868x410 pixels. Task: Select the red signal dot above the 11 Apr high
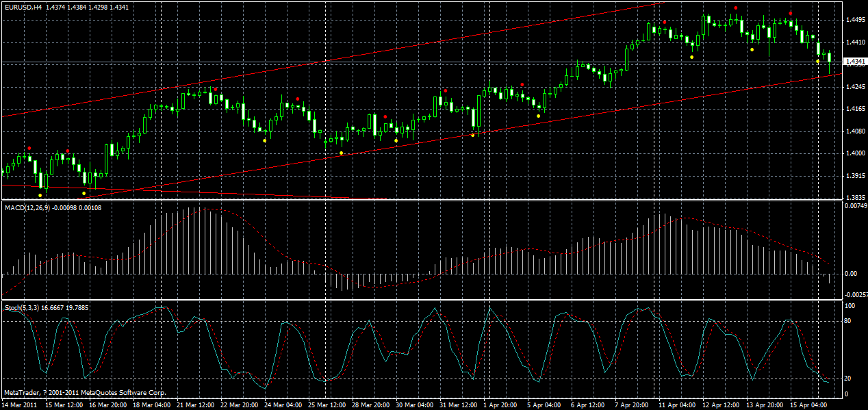(665, 23)
